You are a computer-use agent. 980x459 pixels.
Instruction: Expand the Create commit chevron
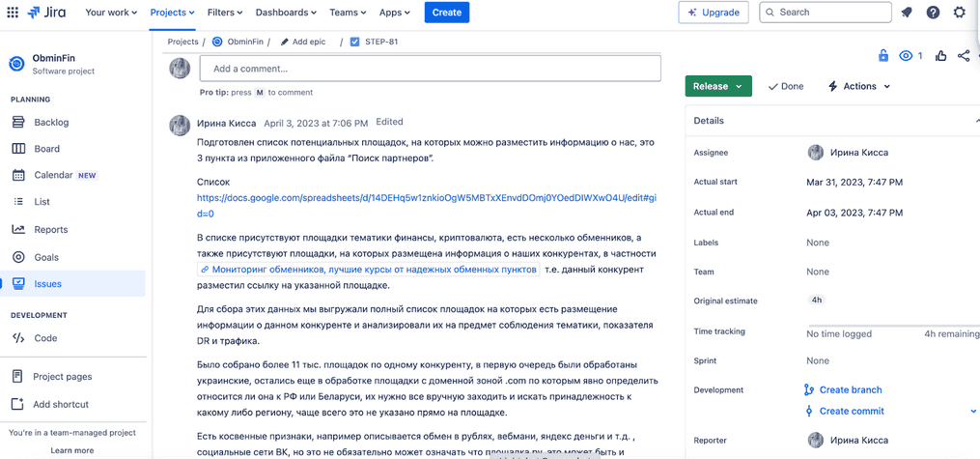[x=973, y=411]
